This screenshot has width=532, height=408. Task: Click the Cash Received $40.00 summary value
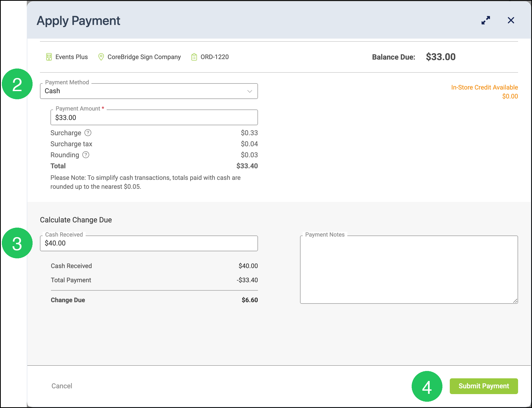coord(248,266)
